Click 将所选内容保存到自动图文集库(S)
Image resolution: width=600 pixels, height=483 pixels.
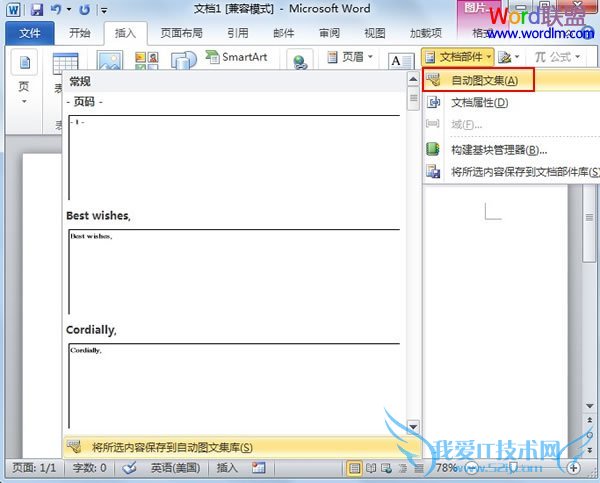(x=241, y=447)
